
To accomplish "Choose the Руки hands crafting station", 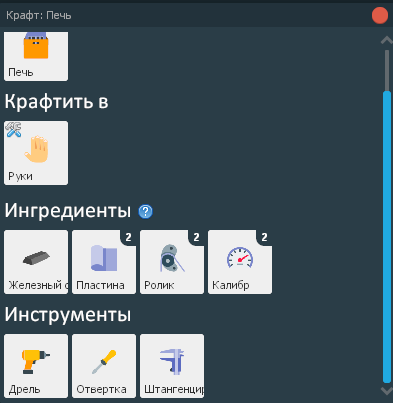I will tap(36, 153).
